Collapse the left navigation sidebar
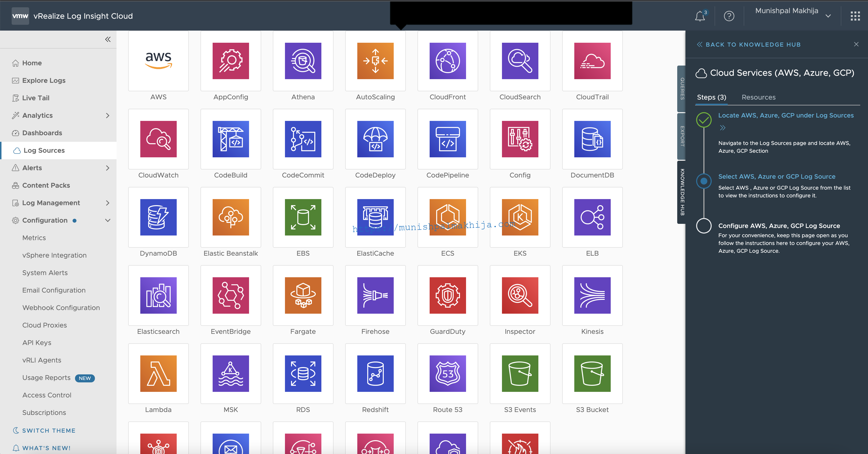The height and width of the screenshot is (454, 868). (x=108, y=39)
